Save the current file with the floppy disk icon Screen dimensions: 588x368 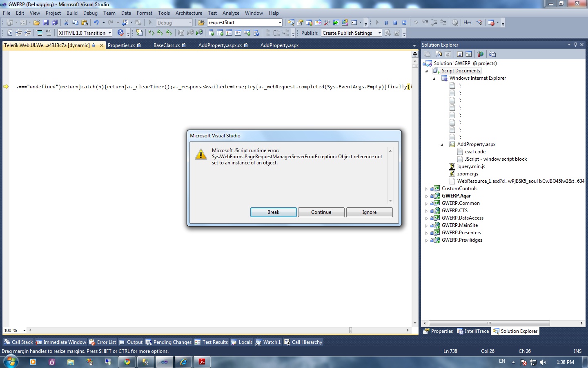point(46,23)
